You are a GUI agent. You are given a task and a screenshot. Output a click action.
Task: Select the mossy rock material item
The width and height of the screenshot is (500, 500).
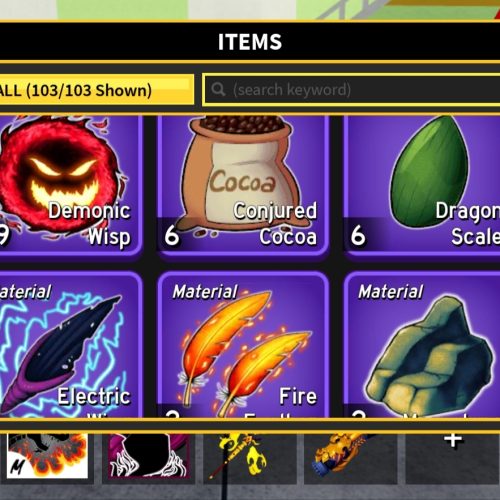422,345
